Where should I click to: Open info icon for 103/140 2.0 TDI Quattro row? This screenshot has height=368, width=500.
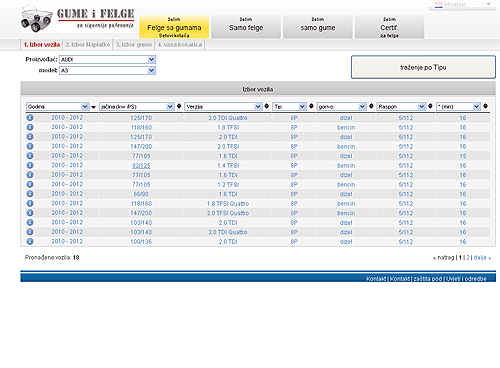tap(30, 232)
